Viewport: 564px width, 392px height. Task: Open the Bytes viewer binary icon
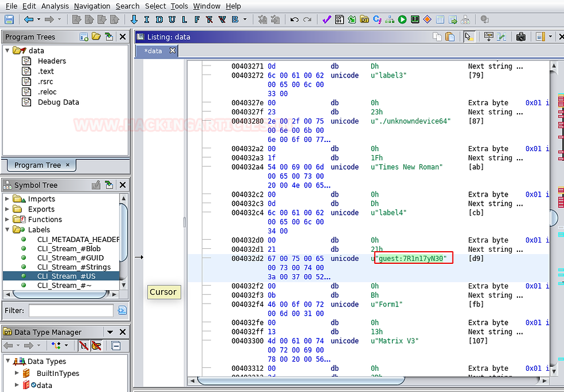click(x=339, y=20)
